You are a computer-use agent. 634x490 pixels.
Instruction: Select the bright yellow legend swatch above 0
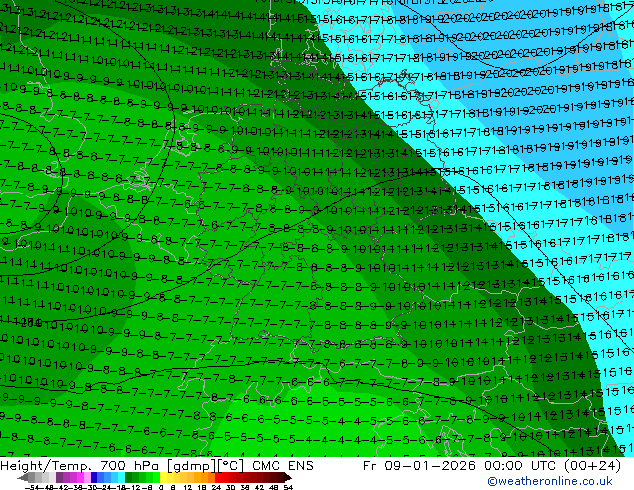[x=163, y=477]
